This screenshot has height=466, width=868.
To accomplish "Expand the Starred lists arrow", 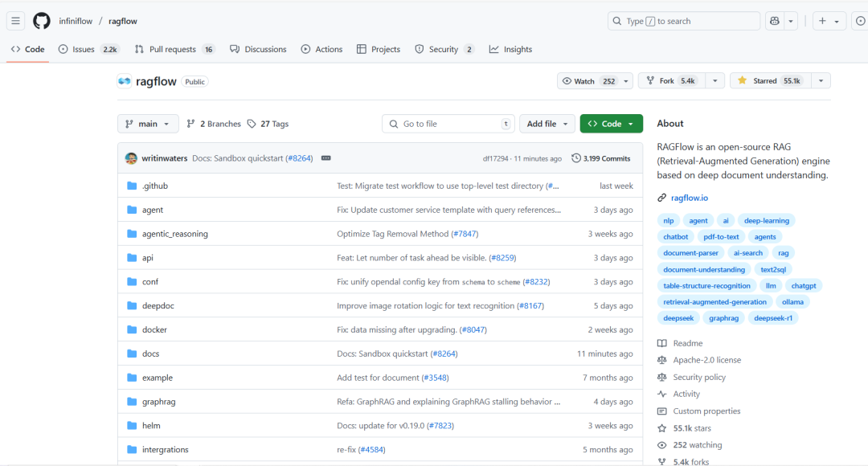I will coord(821,81).
